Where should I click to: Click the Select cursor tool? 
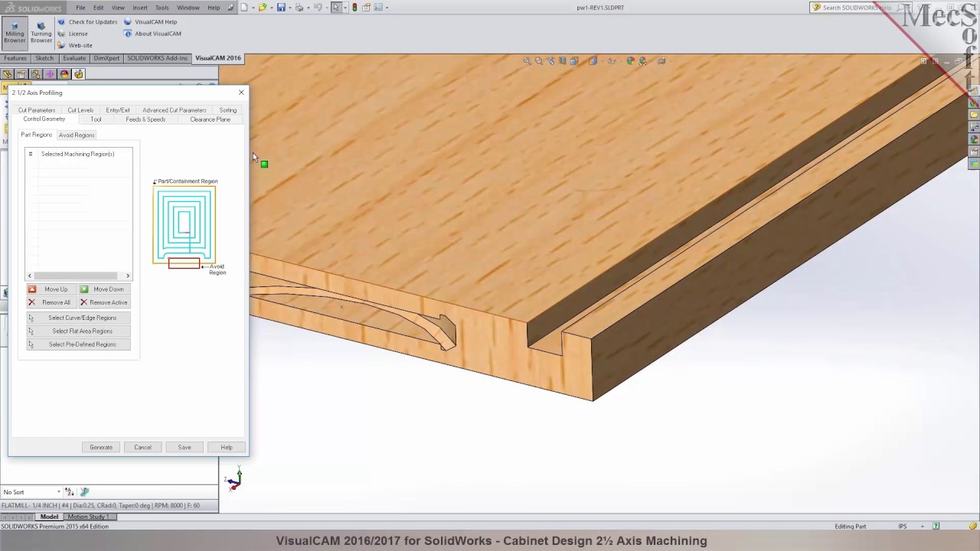tap(336, 8)
